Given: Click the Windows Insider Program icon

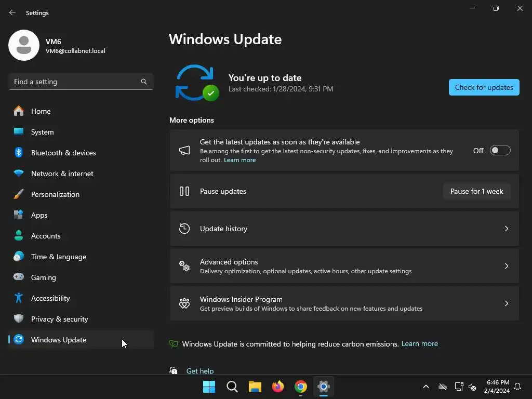Looking at the screenshot, I should point(184,303).
